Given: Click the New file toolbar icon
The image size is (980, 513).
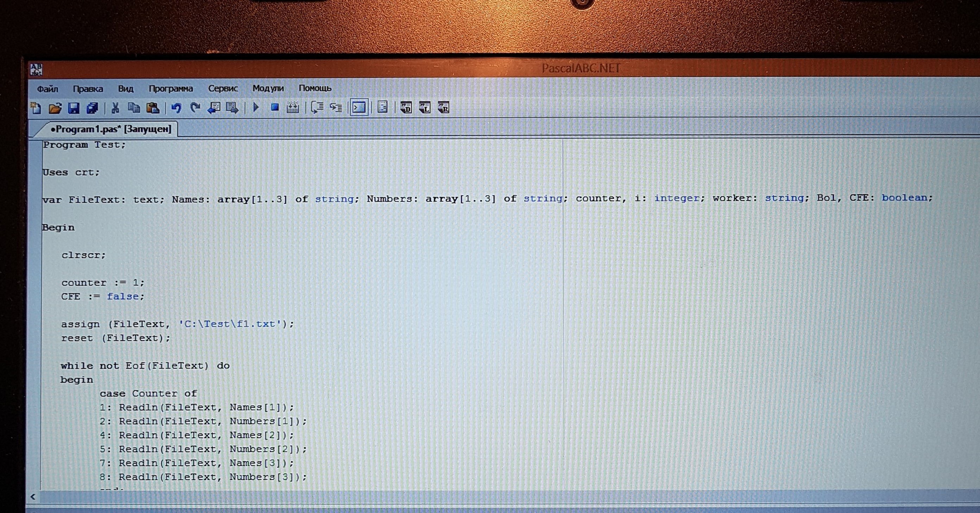Looking at the screenshot, I should [36, 109].
